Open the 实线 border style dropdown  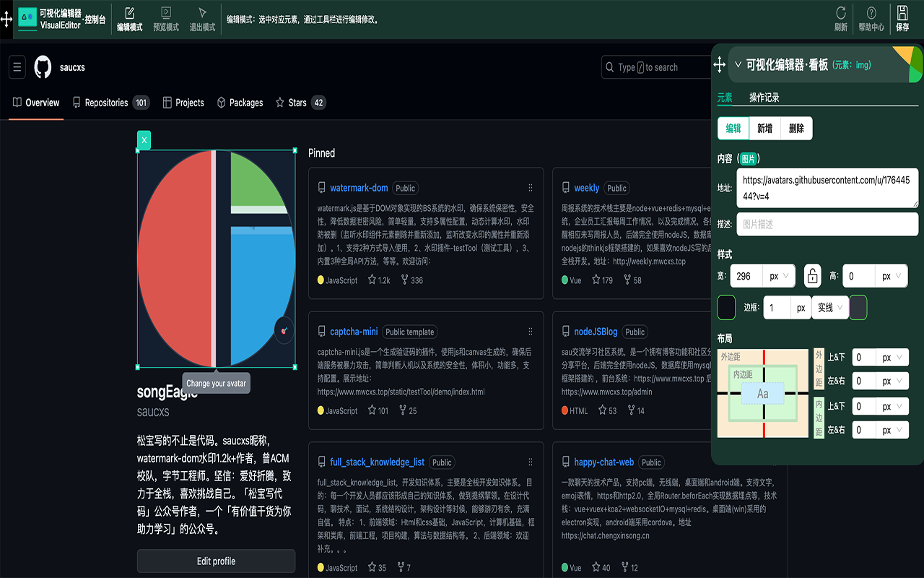tap(830, 307)
